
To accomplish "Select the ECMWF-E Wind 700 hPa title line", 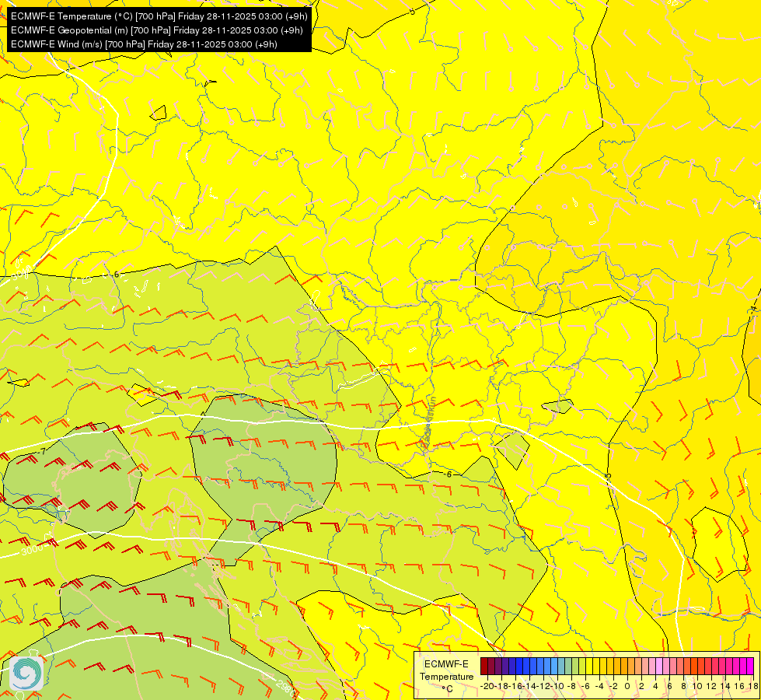I will (144, 44).
